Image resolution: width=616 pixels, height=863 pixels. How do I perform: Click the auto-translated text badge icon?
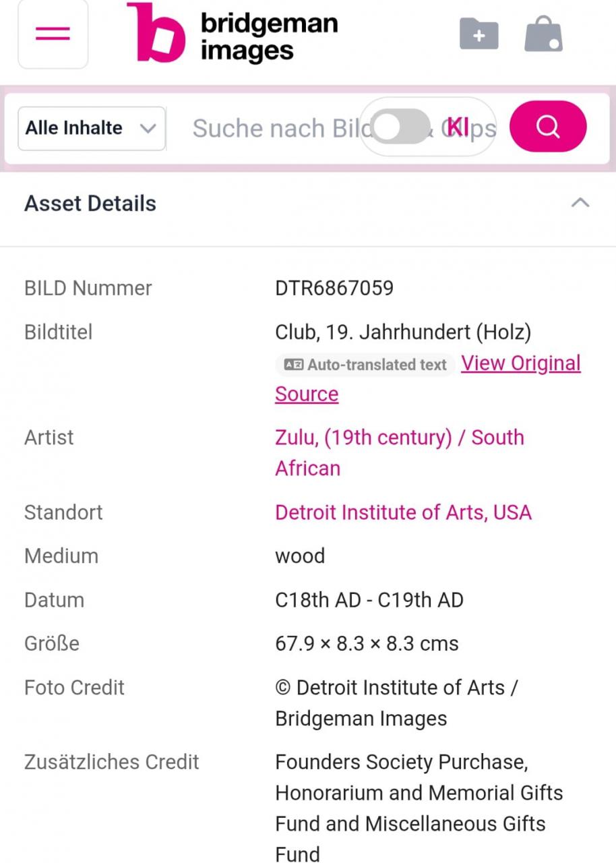pos(293,365)
